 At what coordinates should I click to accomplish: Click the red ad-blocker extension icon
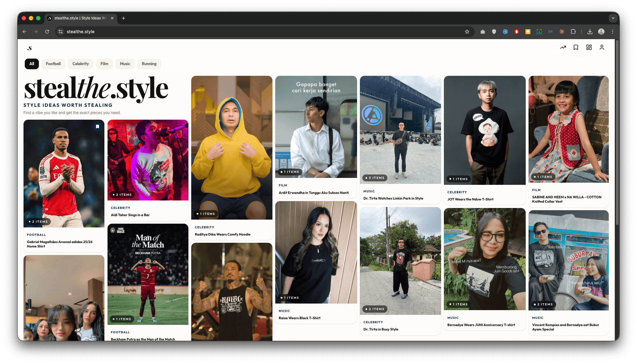tap(517, 32)
